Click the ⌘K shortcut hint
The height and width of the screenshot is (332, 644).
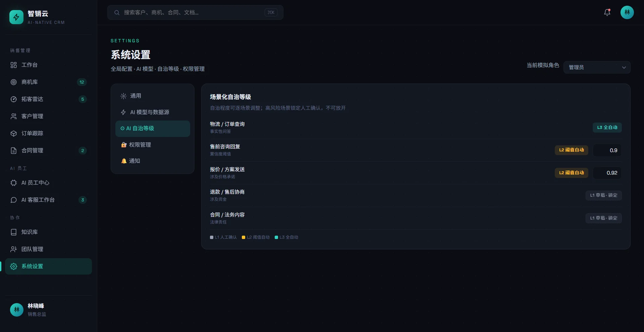click(x=271, y=12)
